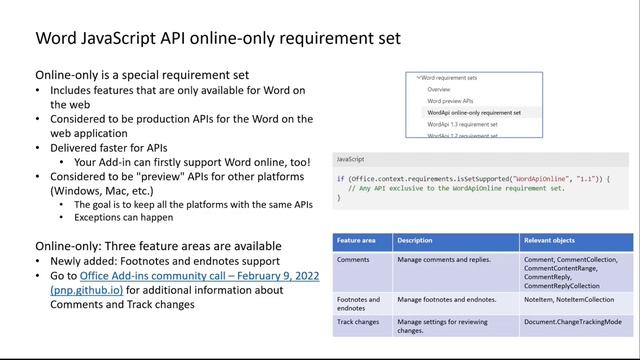Click 'Online-only is a special requirement set' heading
The height and width of the screenshot is (360, 640).
point(142,75)
